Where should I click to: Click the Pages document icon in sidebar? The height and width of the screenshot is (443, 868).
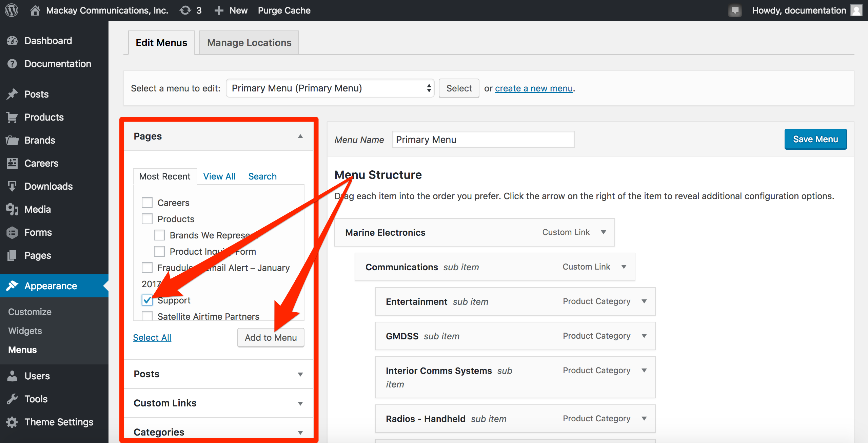(x=12, y=255)
